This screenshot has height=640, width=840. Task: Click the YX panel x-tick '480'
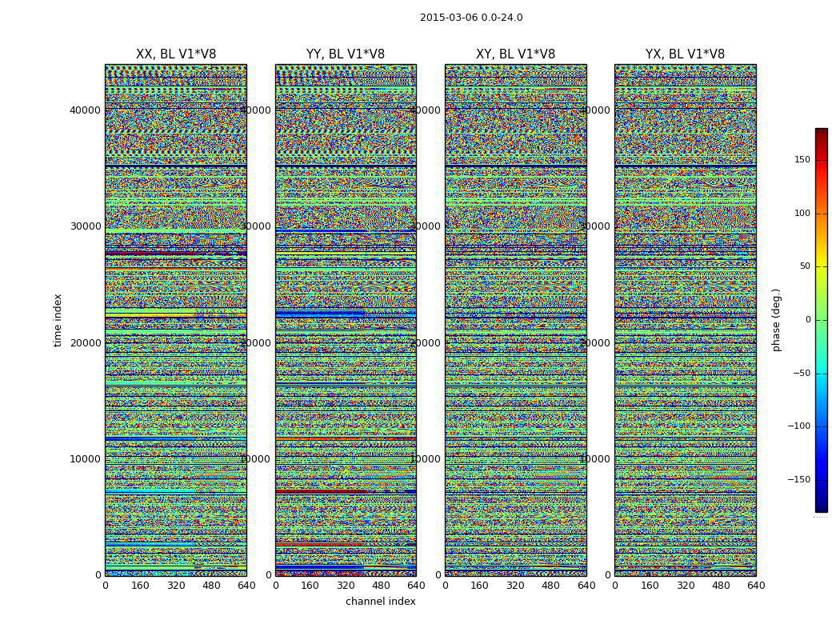tap(721, 586)
